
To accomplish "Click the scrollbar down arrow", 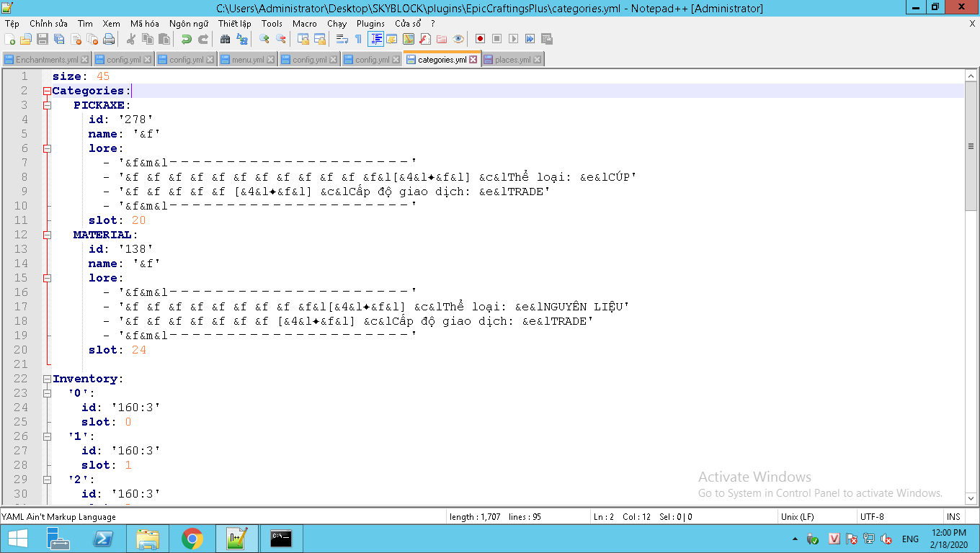I will 971,498.
